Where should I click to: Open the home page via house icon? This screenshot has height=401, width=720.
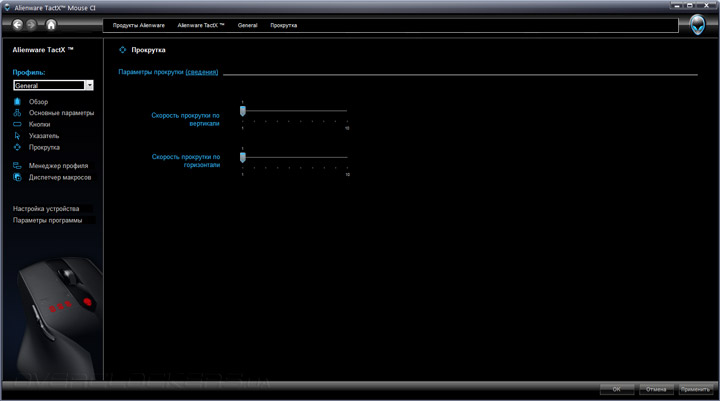pyautogui.click(x=51, y=25)
